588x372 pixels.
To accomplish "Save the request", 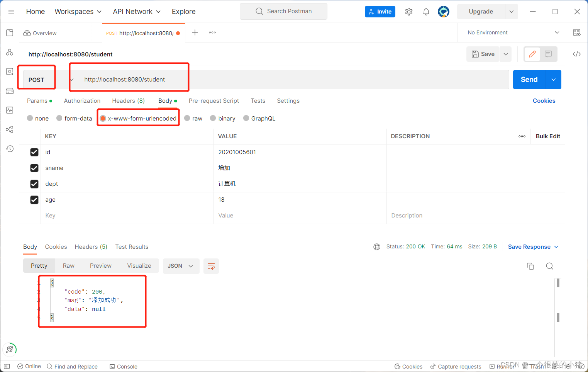I will tap(483, 54).
